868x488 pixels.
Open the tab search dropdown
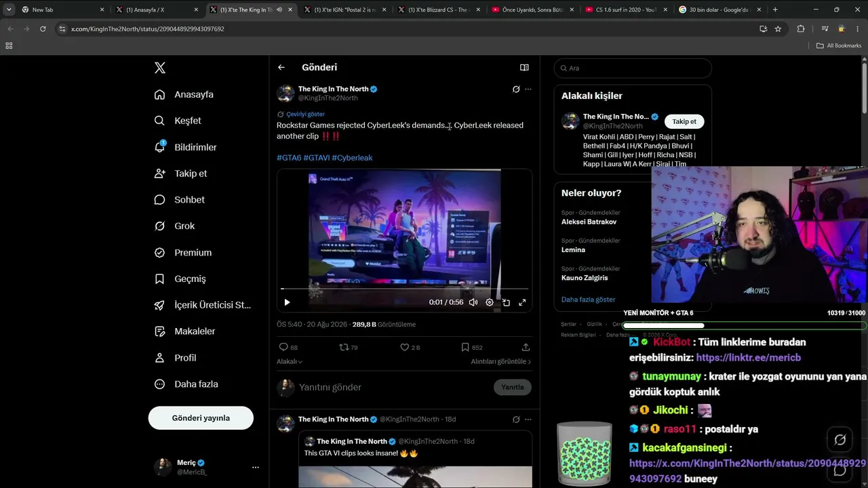[8, 9]
